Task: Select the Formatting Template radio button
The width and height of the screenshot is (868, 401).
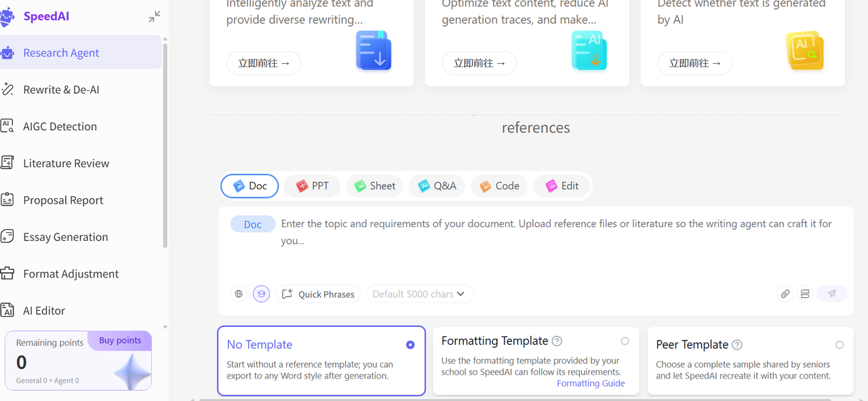Action: click(625, 341)
